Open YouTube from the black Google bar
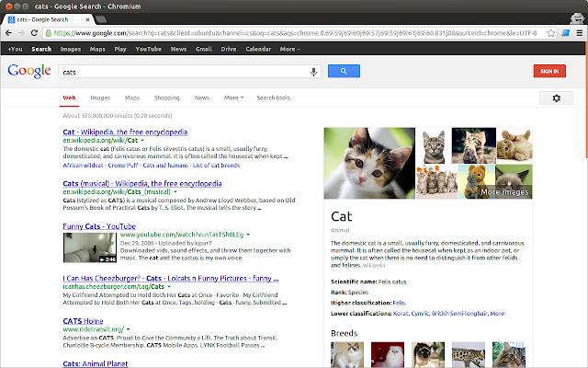The width and height of the screenshot is (588, 368). tap(148, 49)
